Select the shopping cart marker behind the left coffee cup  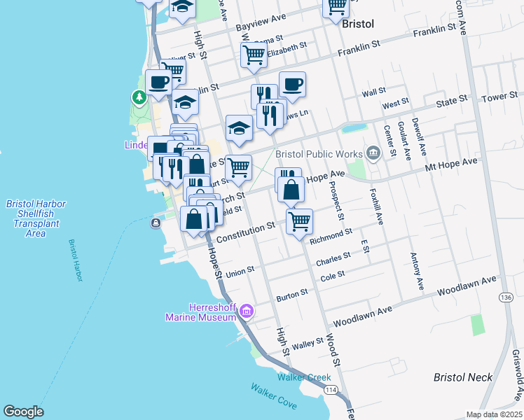coord(177,68)
